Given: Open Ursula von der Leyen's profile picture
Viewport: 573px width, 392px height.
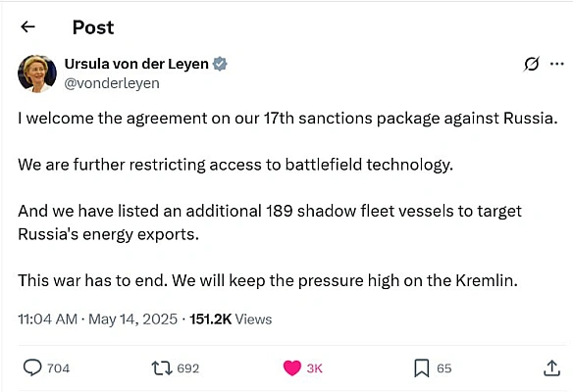Looking at the screenshot, I should click(37, 73).
